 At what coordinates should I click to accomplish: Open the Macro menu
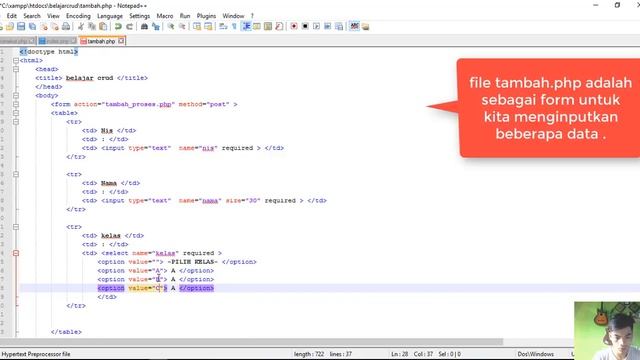[165, 16]
